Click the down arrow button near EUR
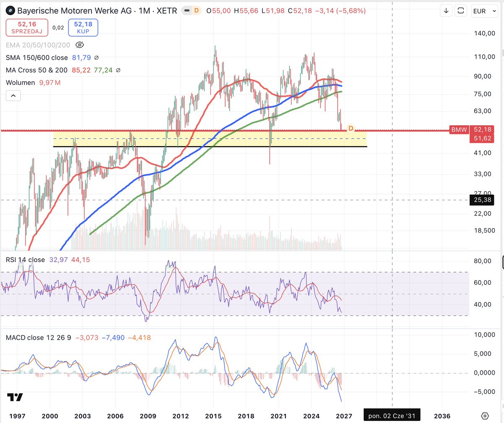The image size is (504, 423). (446, 11)
